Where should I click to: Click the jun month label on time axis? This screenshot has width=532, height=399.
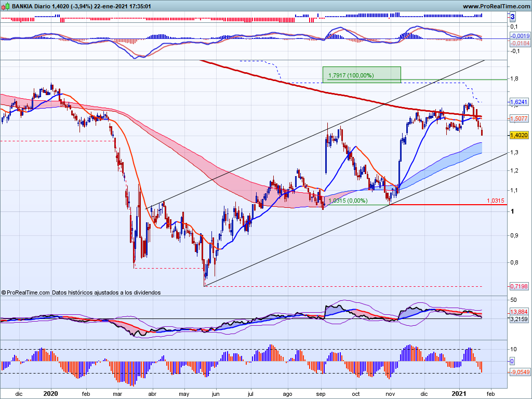click(x=216, y=394)
